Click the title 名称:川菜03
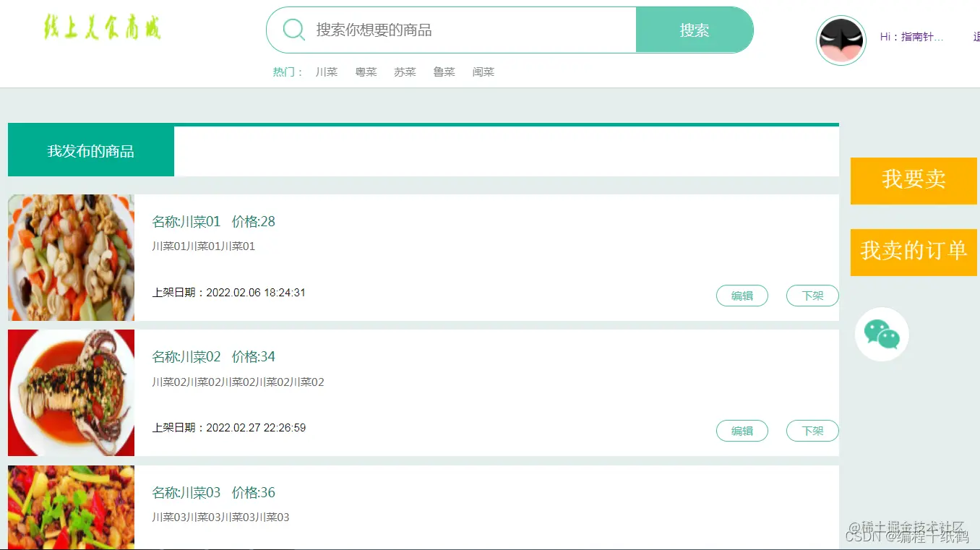 [186, 492]
